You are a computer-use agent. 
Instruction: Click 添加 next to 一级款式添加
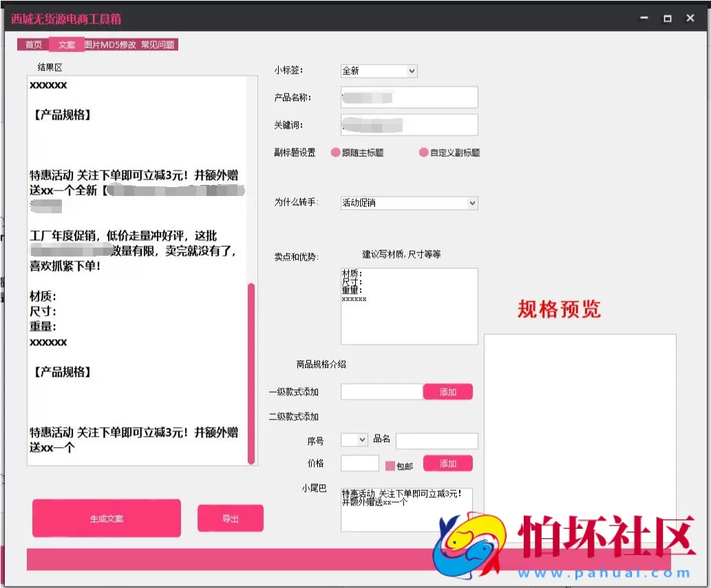(x=448, y=391)
